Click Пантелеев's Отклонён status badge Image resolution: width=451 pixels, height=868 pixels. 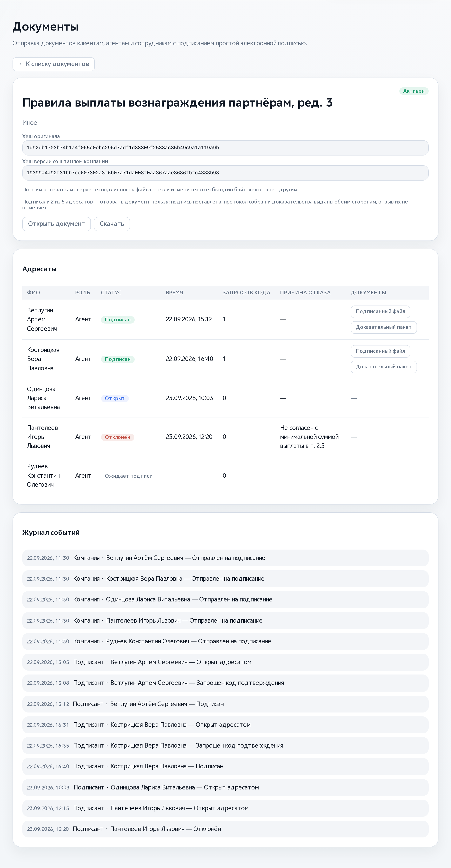pos(118,437)
